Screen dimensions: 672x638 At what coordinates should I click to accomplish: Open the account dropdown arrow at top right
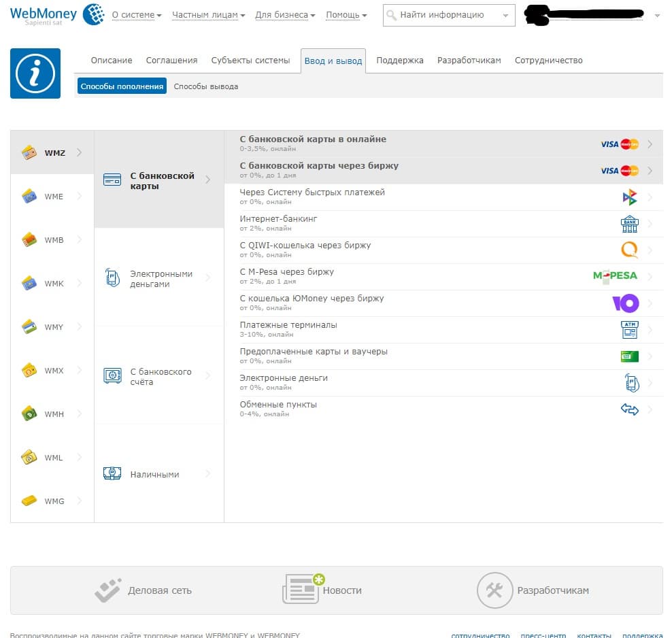click(657, 16)
